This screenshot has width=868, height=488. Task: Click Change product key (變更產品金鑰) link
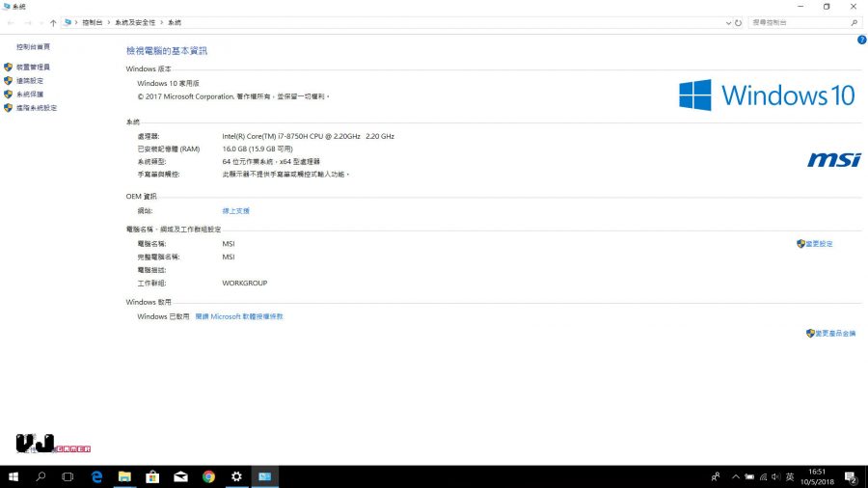click(835, 334)
